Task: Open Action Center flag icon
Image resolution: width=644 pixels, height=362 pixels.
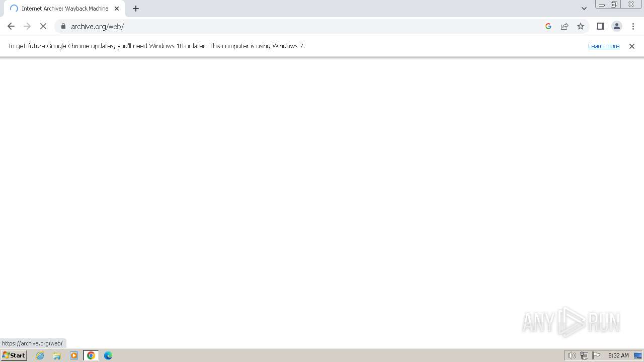Action: (596, 355)
